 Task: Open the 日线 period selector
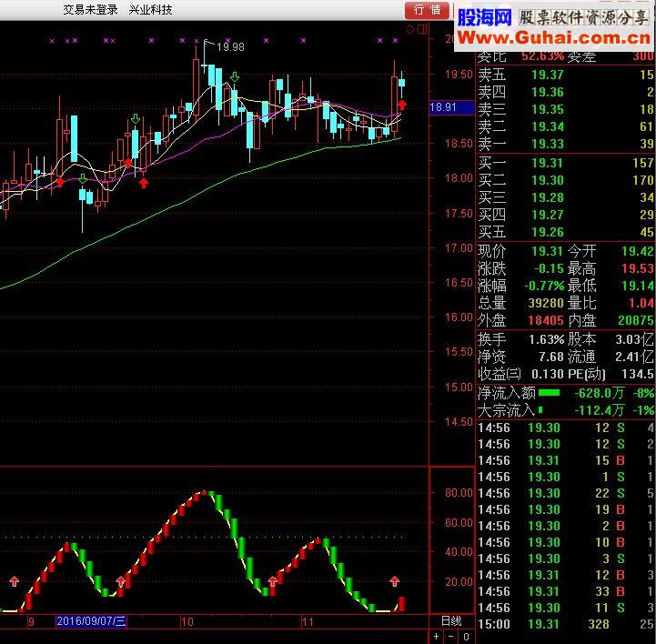click(451, 621)
